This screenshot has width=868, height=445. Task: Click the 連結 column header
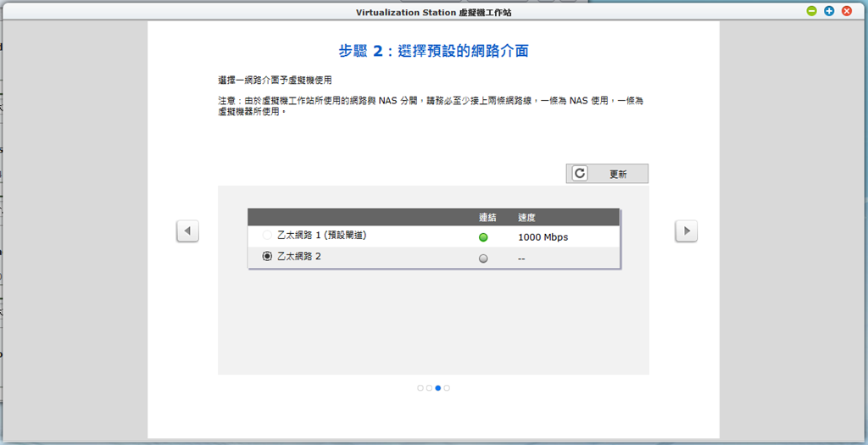coord(487,218)
